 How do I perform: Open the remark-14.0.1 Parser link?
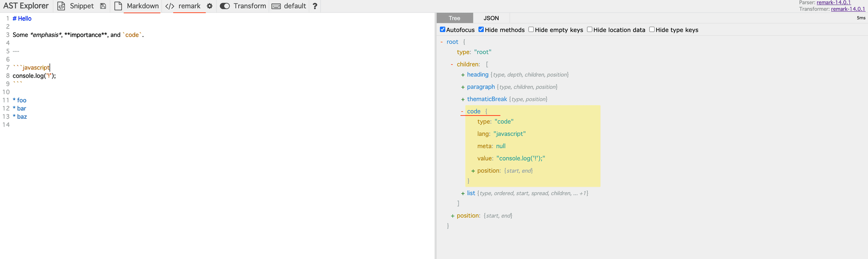(x=833, y=3)
